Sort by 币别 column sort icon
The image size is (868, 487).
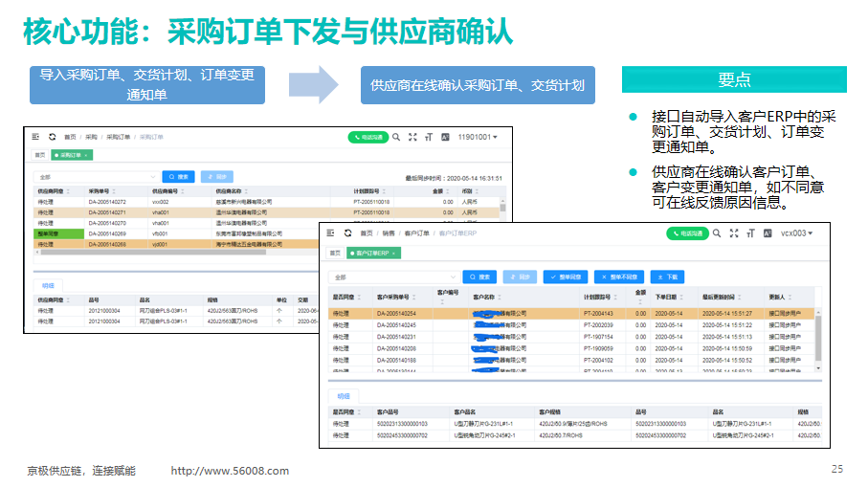pyautogui.click(x=477, y=191)
